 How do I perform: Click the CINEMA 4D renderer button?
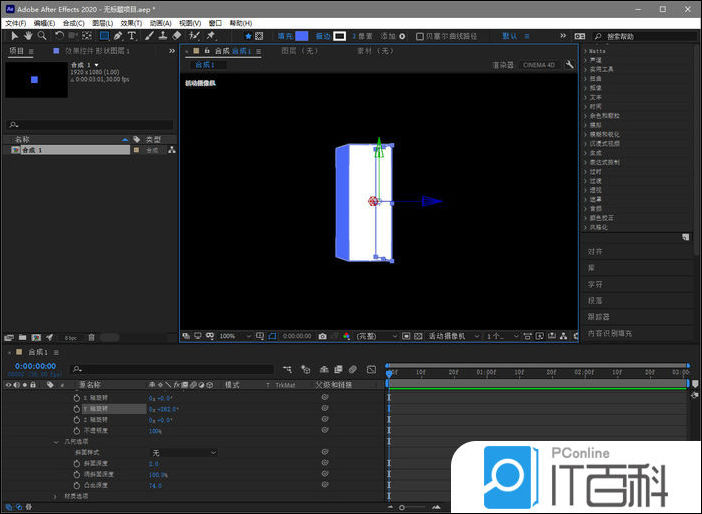click(539, 65)
